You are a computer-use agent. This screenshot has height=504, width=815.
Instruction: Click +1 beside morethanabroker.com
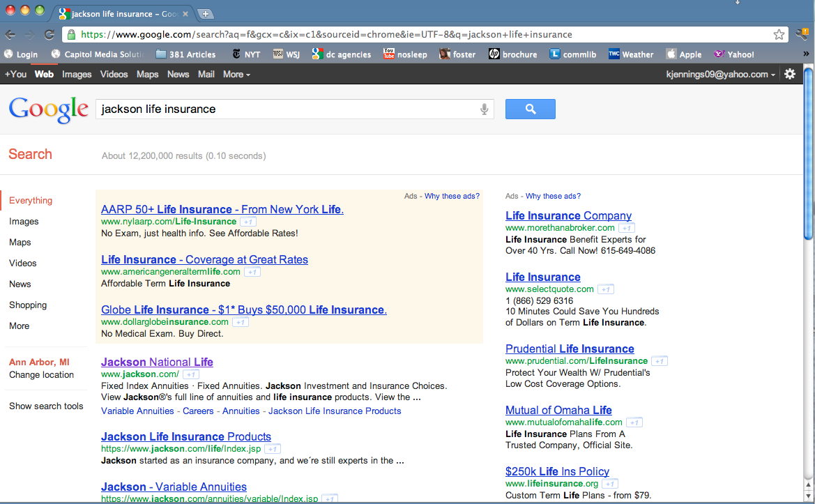coord(626,228)
